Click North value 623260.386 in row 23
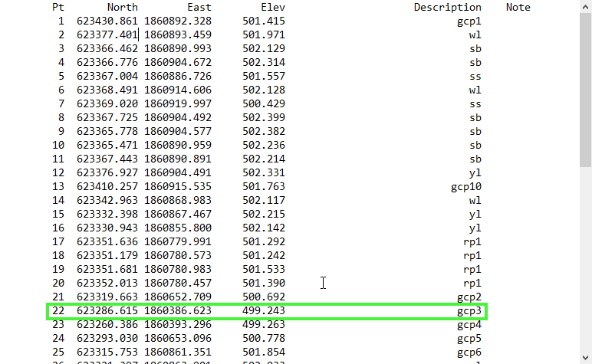 pyautogui.click(x=107, y=324)
